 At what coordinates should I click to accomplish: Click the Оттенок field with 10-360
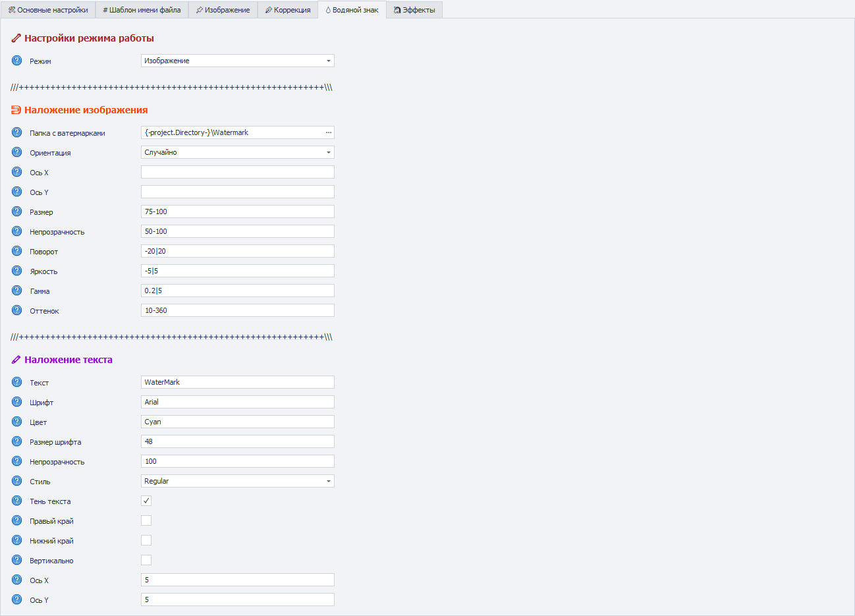tap(238, 310)
